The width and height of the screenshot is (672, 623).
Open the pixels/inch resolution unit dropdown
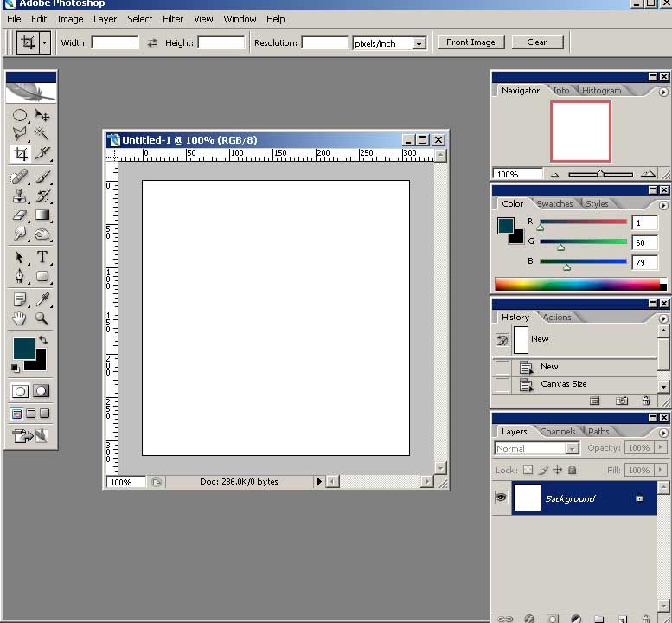coord(419,43)
